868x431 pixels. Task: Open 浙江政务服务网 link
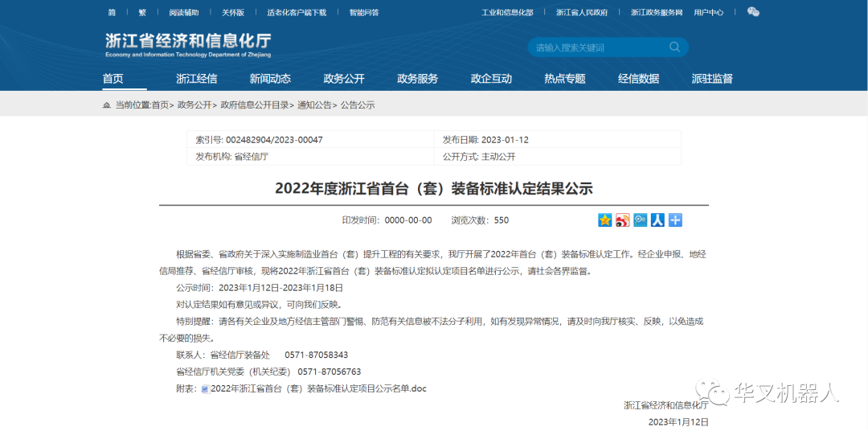pos(656,13)
